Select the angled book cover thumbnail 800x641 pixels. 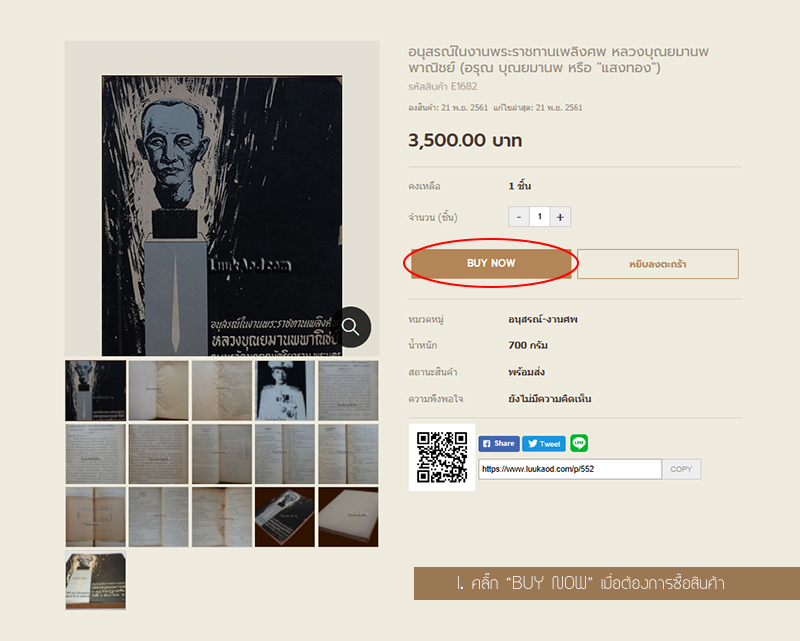click(285, 517)
